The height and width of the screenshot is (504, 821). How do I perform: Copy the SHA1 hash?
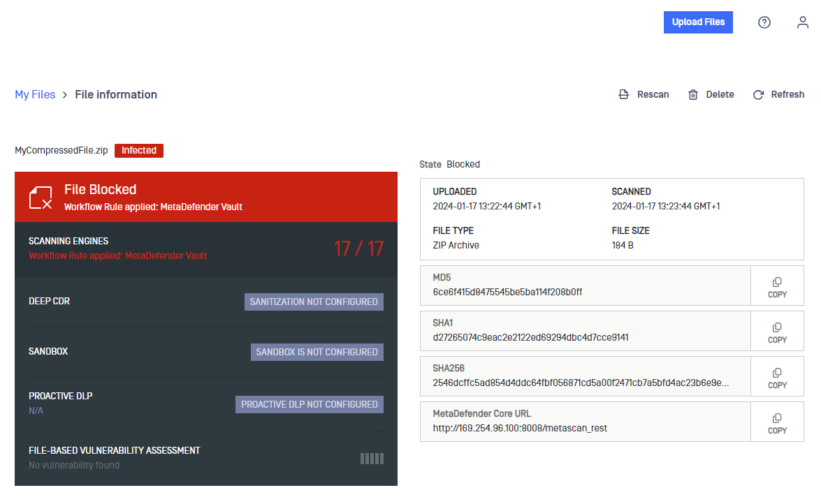(x=777, y=332)
